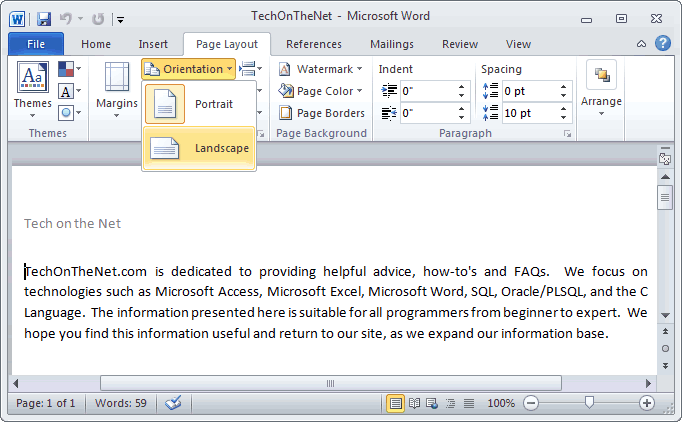Switch to Outline view

coord(451,403)
